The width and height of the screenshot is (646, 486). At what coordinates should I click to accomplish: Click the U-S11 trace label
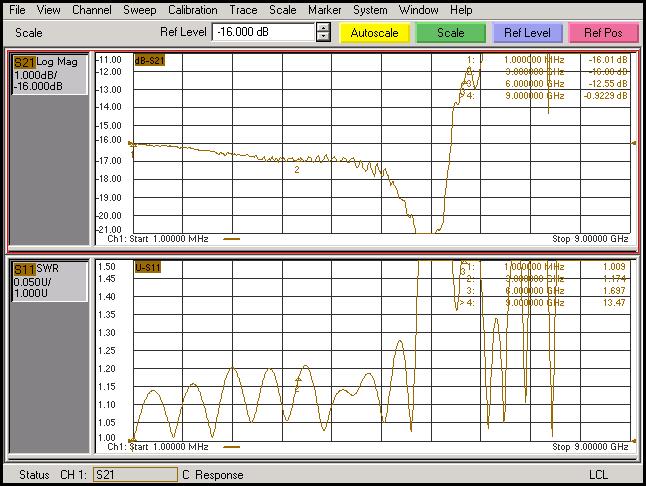(147, 268)
